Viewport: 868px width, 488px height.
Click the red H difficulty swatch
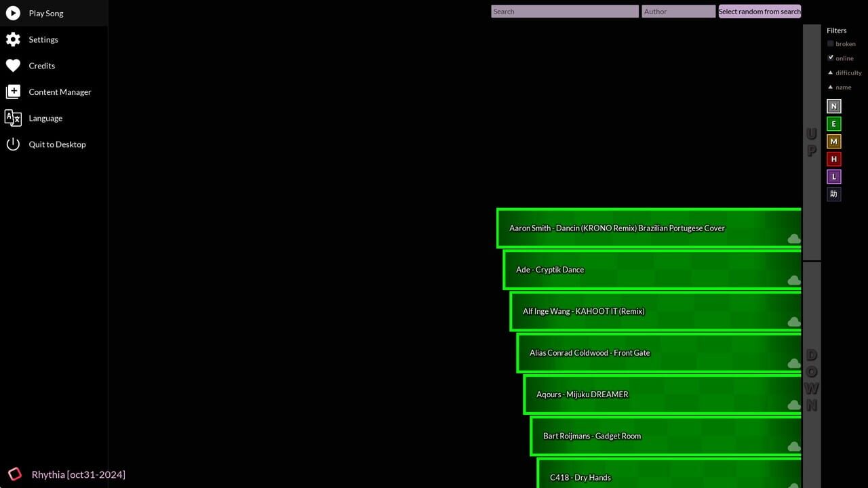tap(833, 159)
